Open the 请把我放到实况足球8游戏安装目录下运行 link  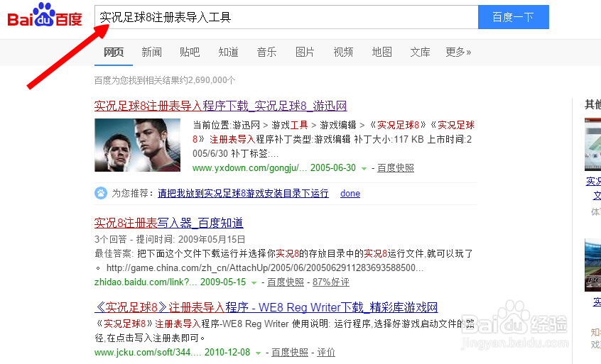(243, 193)
